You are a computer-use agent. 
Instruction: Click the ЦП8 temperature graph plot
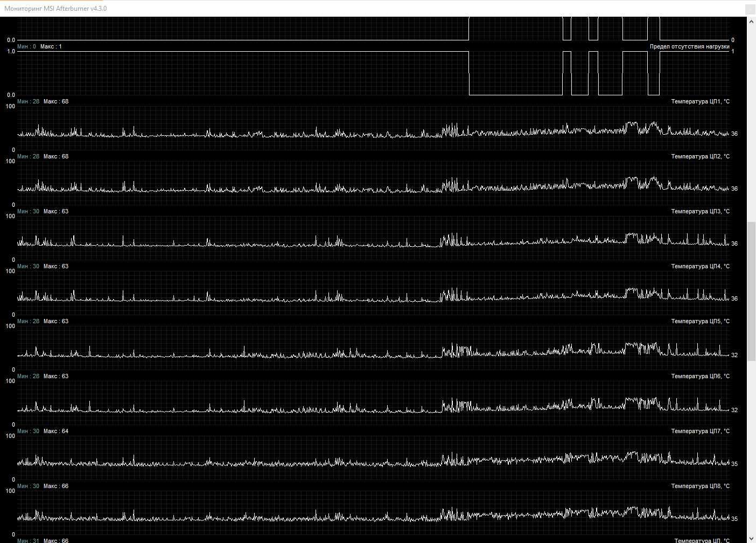373,513
